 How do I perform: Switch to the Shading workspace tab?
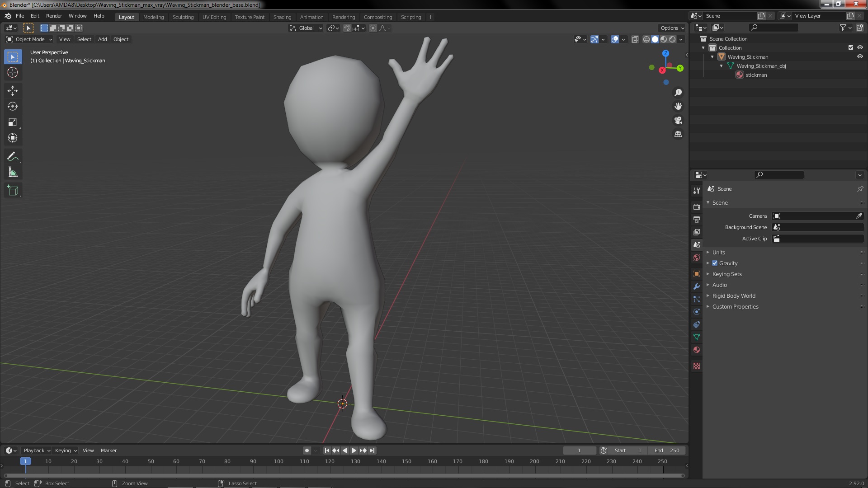pos(282,17)
